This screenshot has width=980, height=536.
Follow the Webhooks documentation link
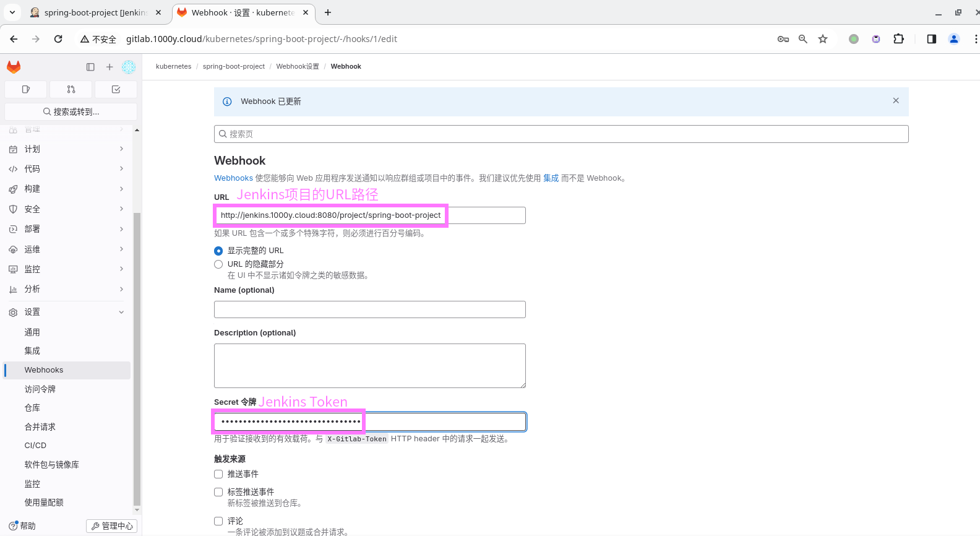[233, 178]
